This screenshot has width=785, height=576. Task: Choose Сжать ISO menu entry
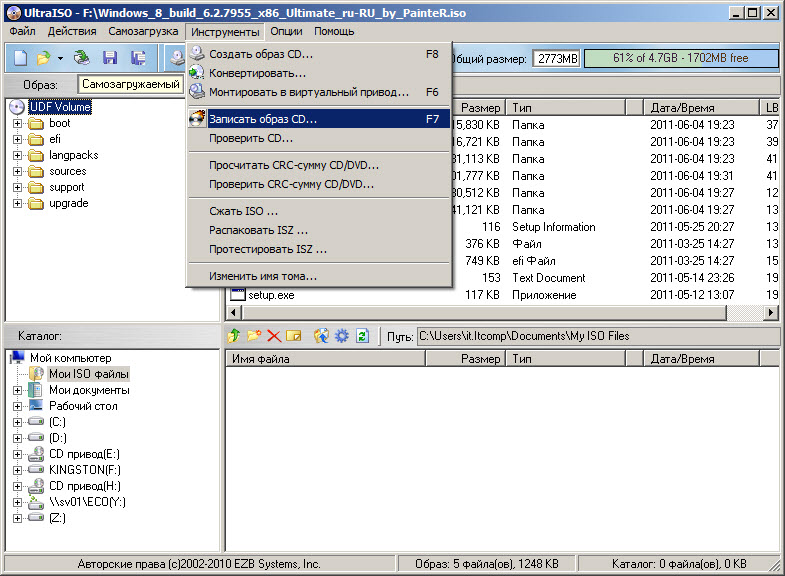point(319,211)
